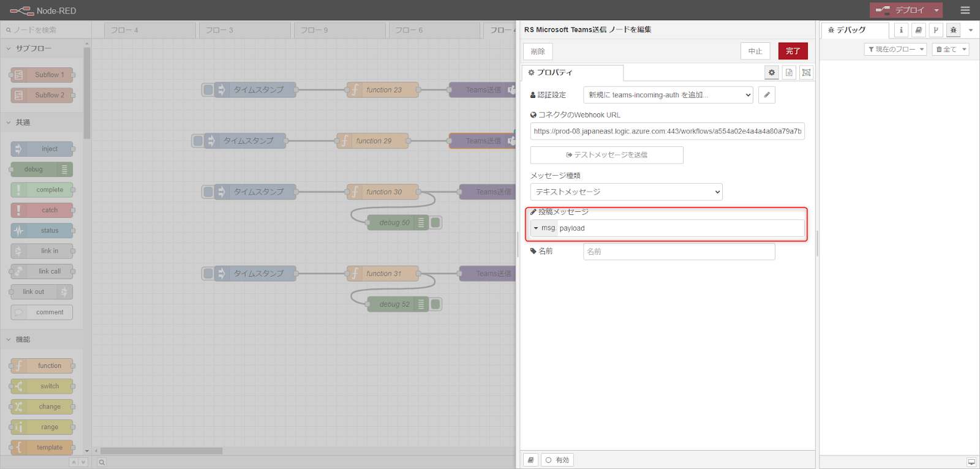Viewport: 980px width, 469px height.
Task: Click the red 完了 done button
Action: click(793, 51)
